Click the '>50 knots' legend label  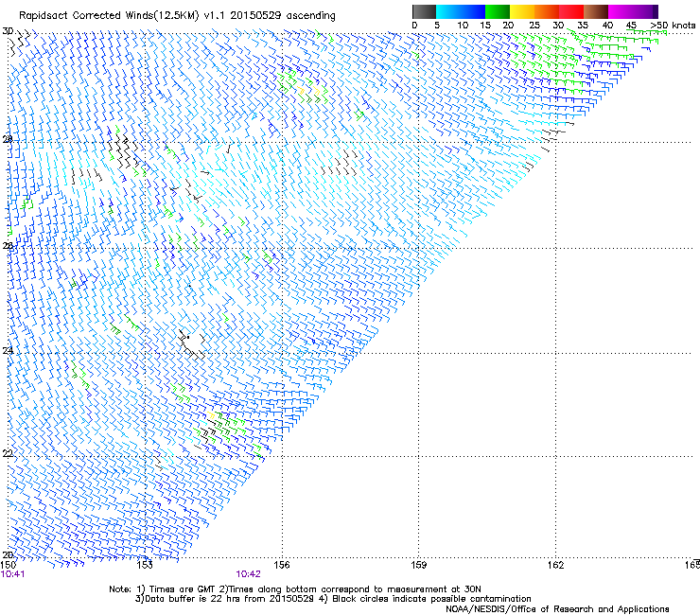674,26
